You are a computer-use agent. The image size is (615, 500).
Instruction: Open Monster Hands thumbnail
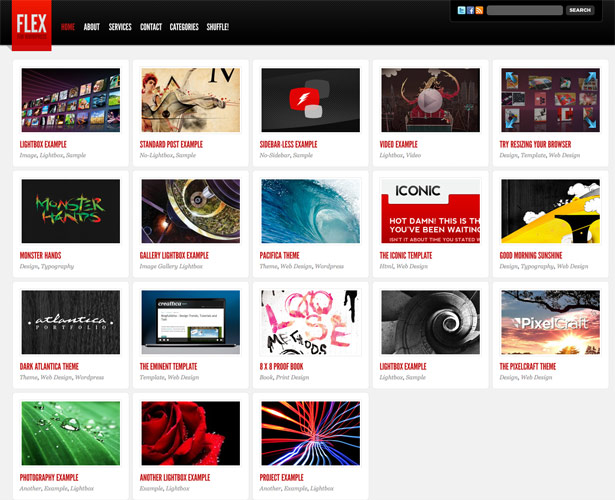[x=71, y=211]
